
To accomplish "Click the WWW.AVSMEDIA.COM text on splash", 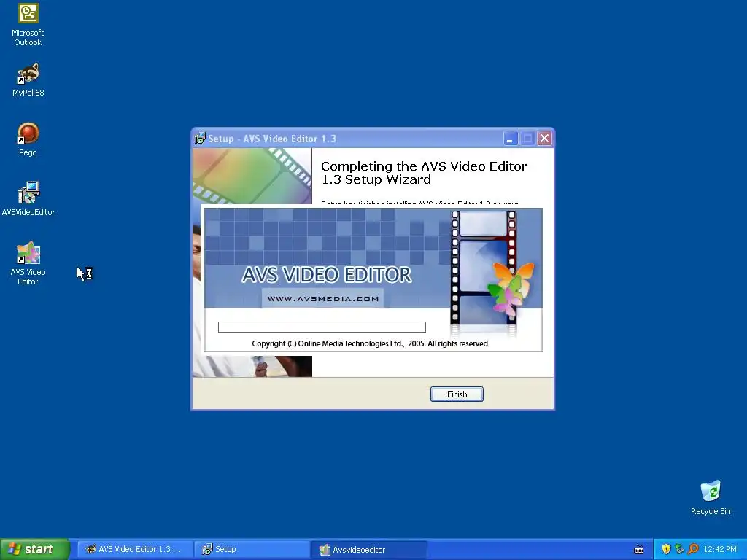I will point(323,298).
